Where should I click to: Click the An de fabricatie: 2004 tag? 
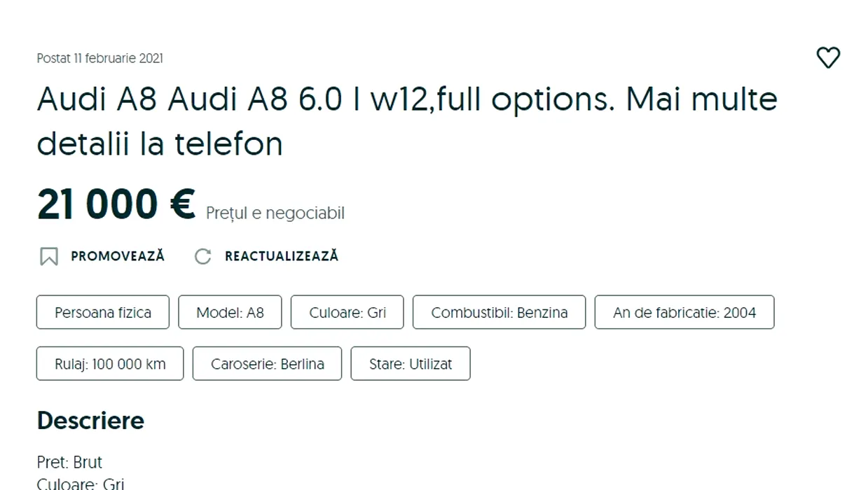[684, 312]
